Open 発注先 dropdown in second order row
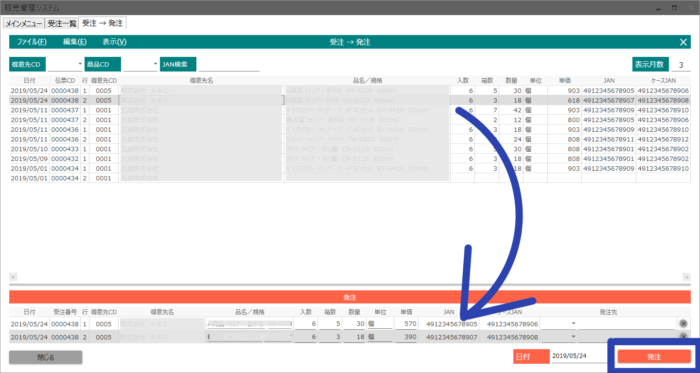This screenshot has width=700, height=373. point(573,337)
